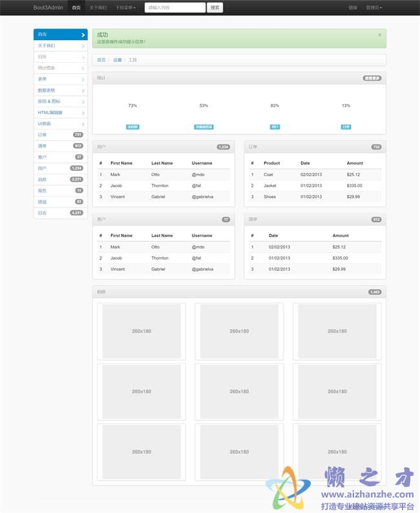The image size is (420, 513).
Task: Click the 1,234 badge in 用户 panel header
Action: point(224,147)
